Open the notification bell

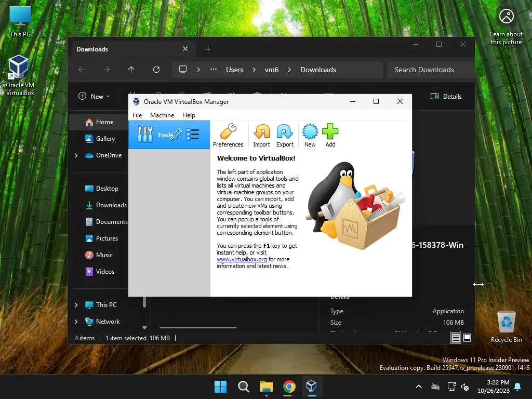tap(518, 387)
